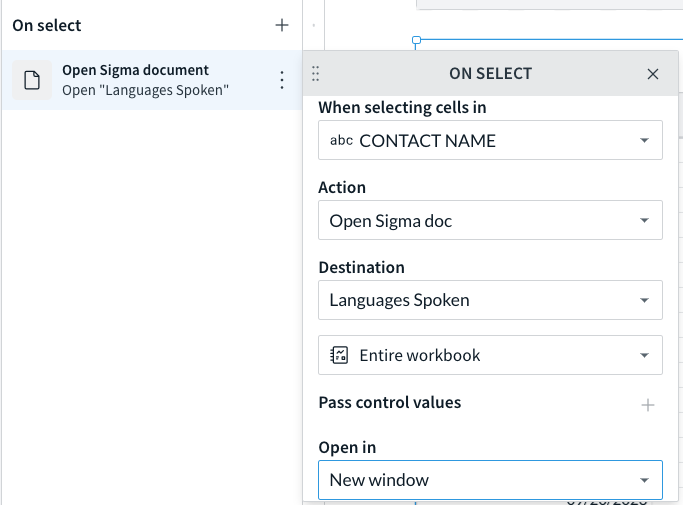
Task: Expand the Action dropdown showing Open Sigma doc
Action: click(x=490, y=220)
